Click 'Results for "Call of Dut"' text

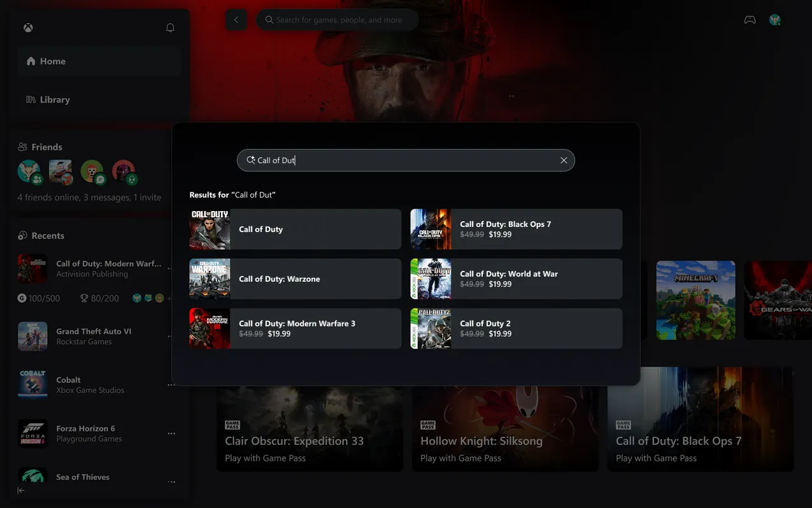[x=232, y=195]
